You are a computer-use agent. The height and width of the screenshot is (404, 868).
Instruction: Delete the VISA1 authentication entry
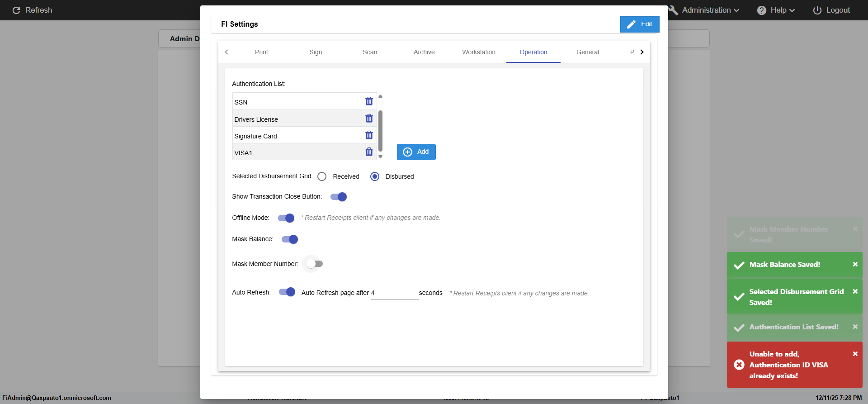tap(369, 152)
